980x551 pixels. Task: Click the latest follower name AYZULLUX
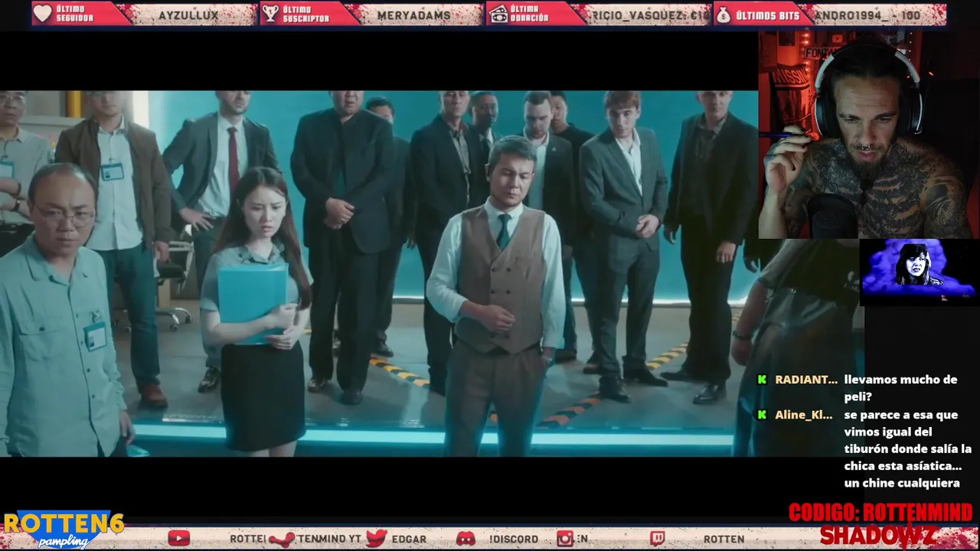188,15
